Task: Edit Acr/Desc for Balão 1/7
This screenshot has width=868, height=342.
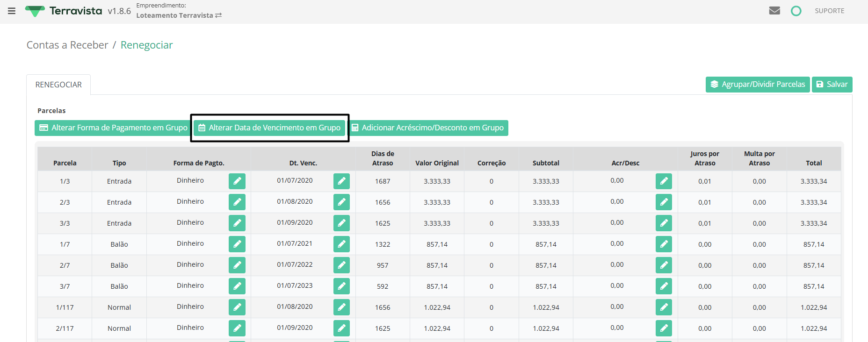Action: coord(664,244)
